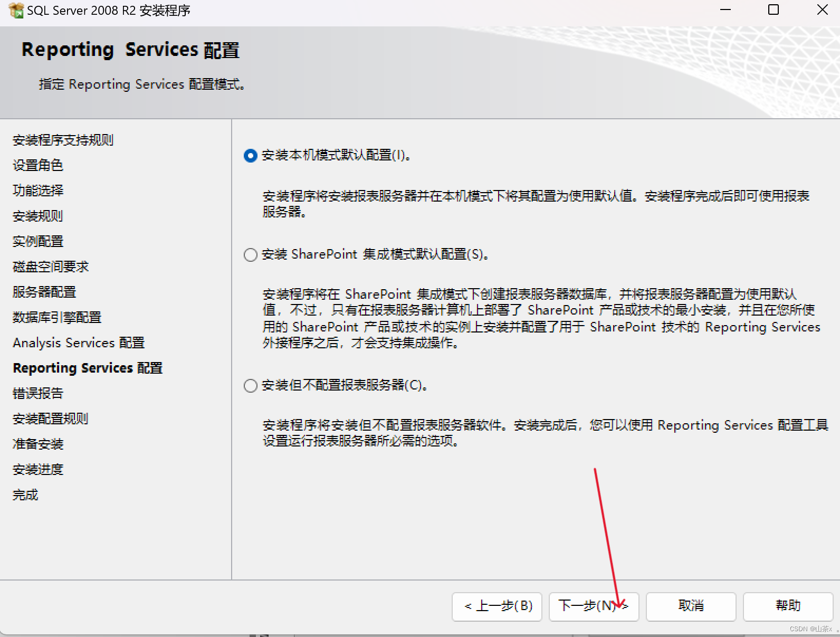The height and width of the screenshot is (637, 840).
Task: Select 磁盘空间要求 step in sidebar
Action: pos(51,267)
